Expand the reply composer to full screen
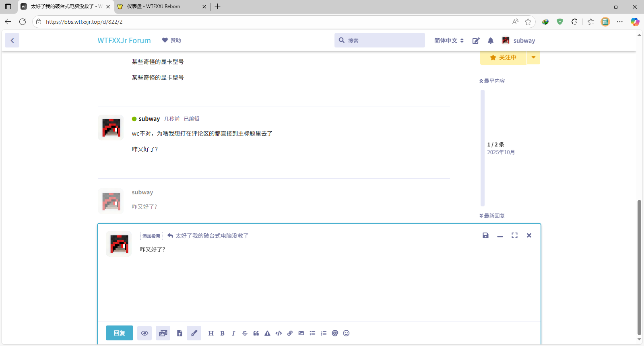This screenshot has width=644, height=346. pyautogui.click(x=514, y=235)
